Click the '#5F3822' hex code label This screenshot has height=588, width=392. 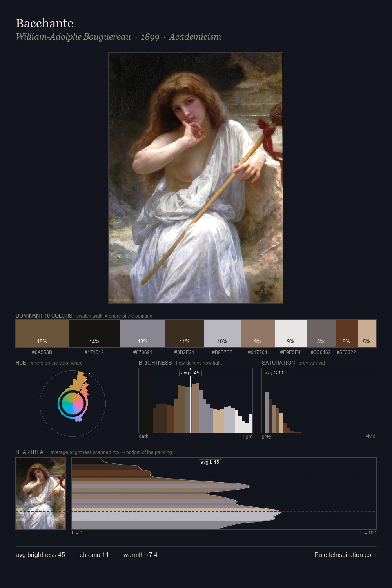346,352
